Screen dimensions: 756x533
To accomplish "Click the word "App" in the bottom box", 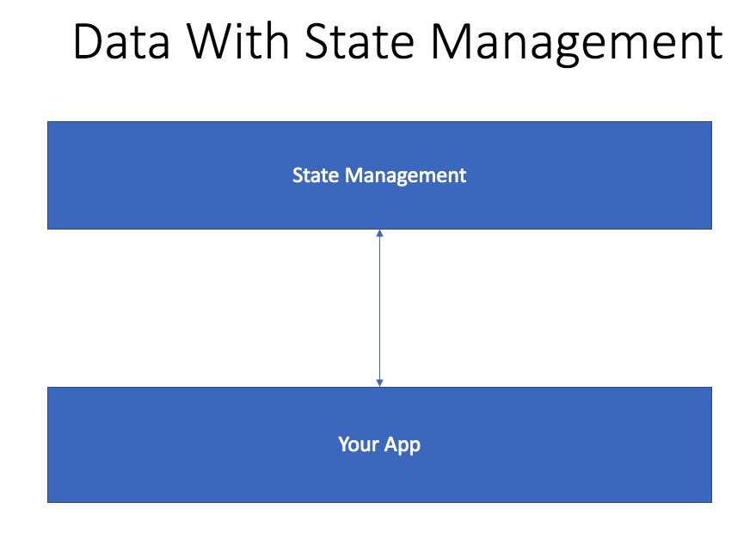I will [x=403, y=445].
